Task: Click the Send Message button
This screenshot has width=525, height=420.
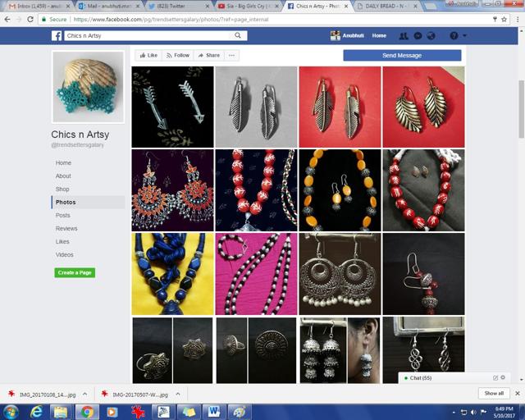Action: (402, 55)
